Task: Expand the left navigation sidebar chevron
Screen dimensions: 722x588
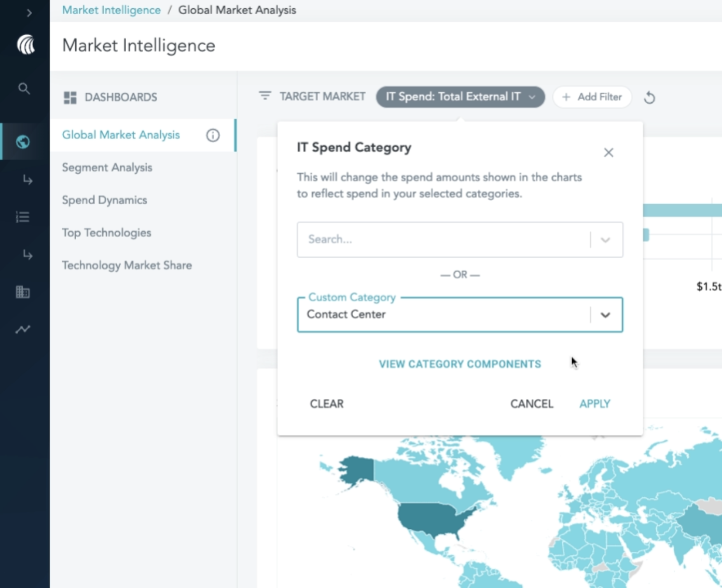Action: point(29,13)
